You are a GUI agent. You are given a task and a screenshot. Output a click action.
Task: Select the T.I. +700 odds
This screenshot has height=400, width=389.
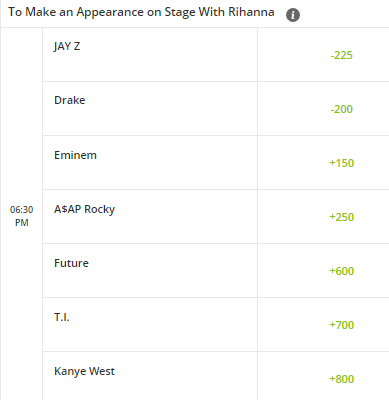pyautogui.click(x=341, y=325)
